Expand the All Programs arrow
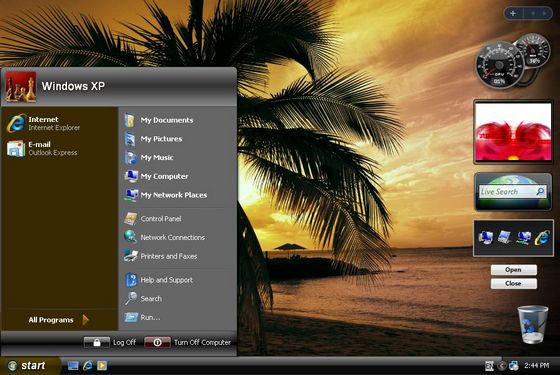The width and height of the screenshot is (560, 375). tap(85, 320)
